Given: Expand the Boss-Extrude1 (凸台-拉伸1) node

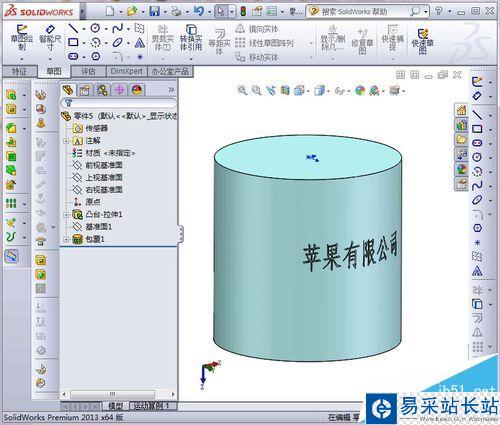Looking at the screenshot, I should 66,215.
